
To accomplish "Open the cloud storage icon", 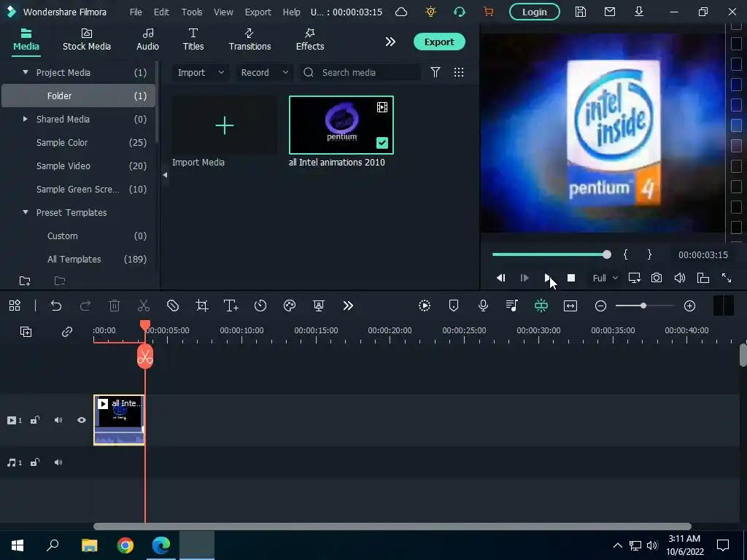I will coord(401,12).
